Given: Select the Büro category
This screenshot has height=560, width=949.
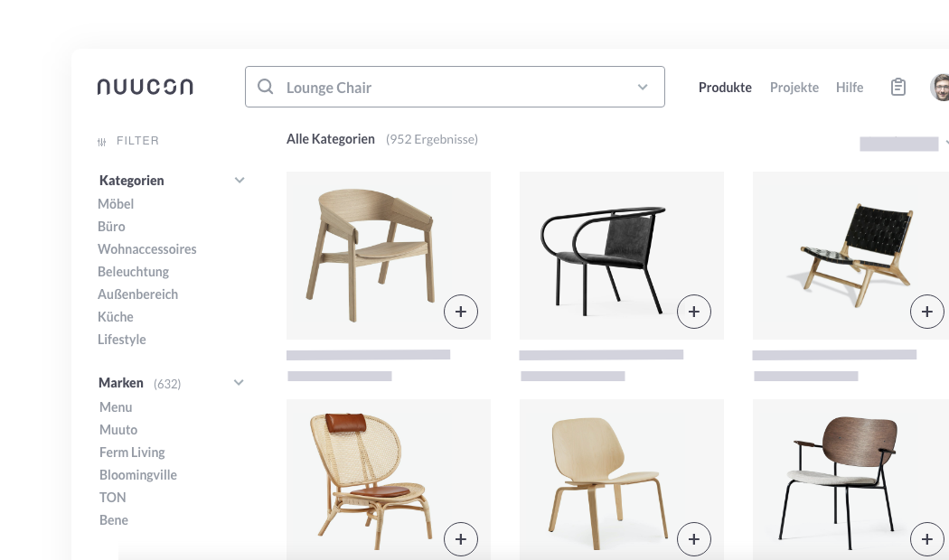Looking at the screenshot, I should [x=111, y=226].
